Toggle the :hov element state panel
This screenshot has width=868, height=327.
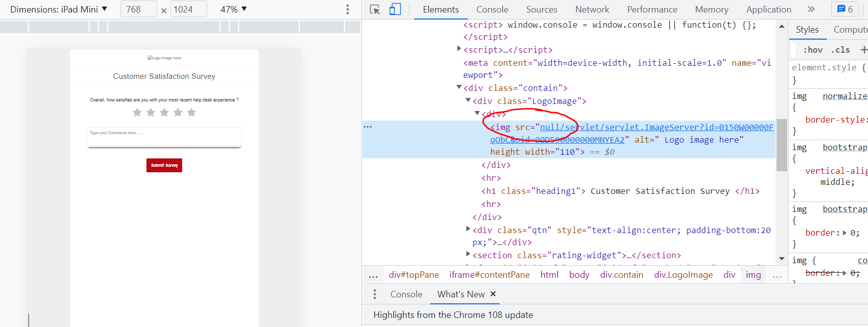tap(813, 50)
